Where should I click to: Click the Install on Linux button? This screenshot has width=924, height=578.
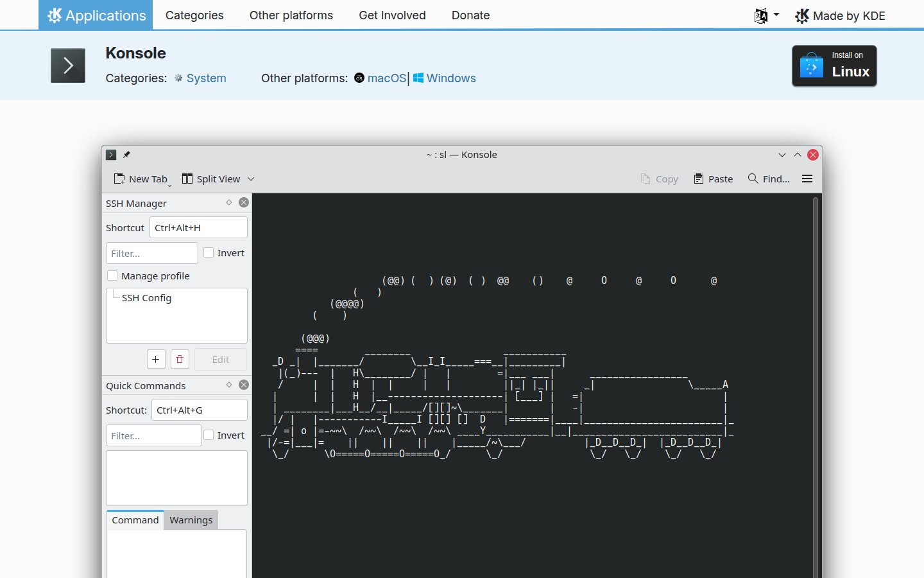click(834, 66)
